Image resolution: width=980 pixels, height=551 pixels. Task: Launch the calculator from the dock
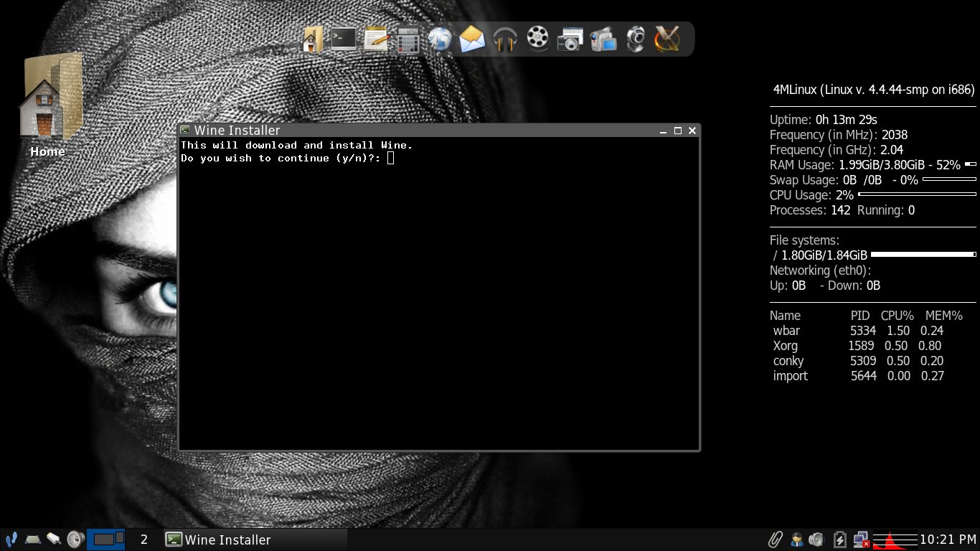tap(407, 39)
